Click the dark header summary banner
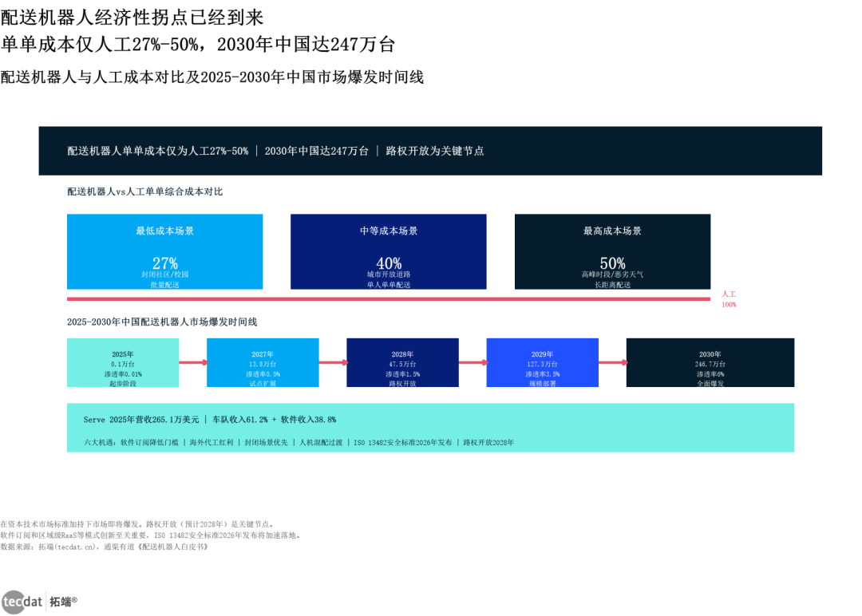862x616 pixels. pos(430,151)
